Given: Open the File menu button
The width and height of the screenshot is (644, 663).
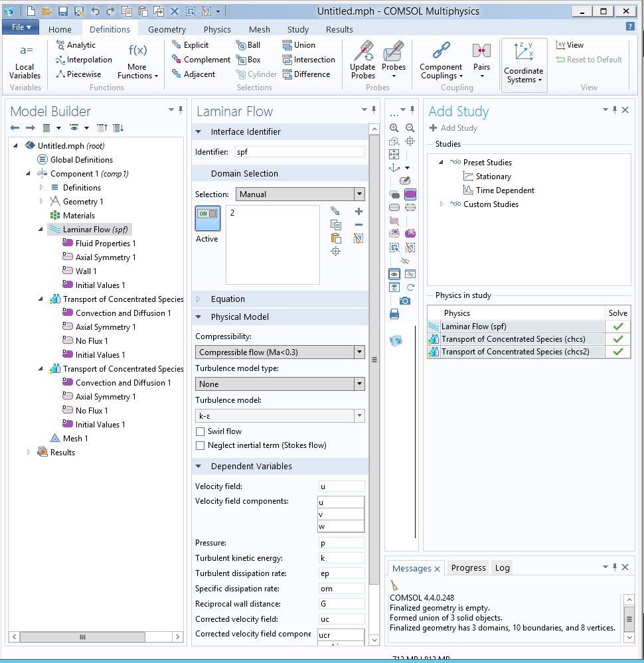Looking at the screenshot, I should point(21,27).
